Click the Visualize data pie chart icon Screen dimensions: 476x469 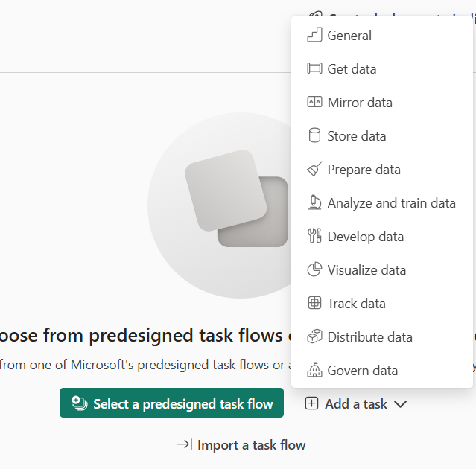pos(314,269)
